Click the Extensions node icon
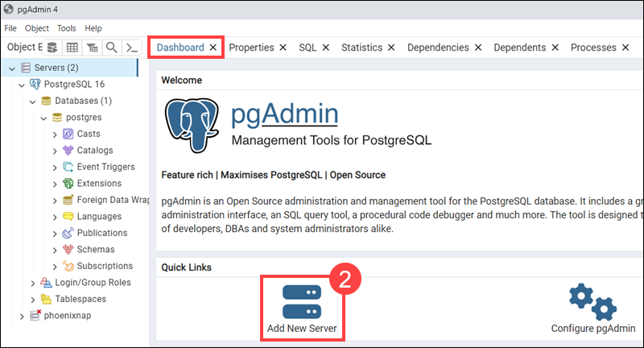Viewport: 644px width, 348px height. [x=68, y=183]
